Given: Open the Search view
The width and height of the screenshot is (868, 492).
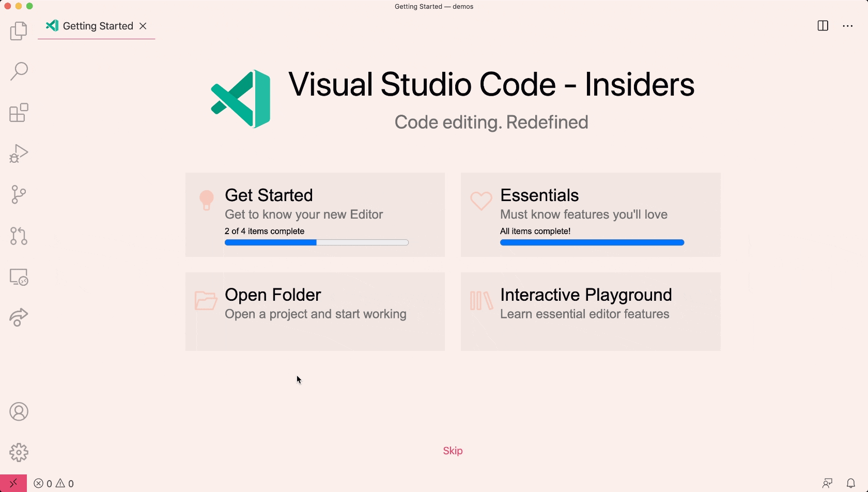Looking at the screenshot, I should pos(19,71).
